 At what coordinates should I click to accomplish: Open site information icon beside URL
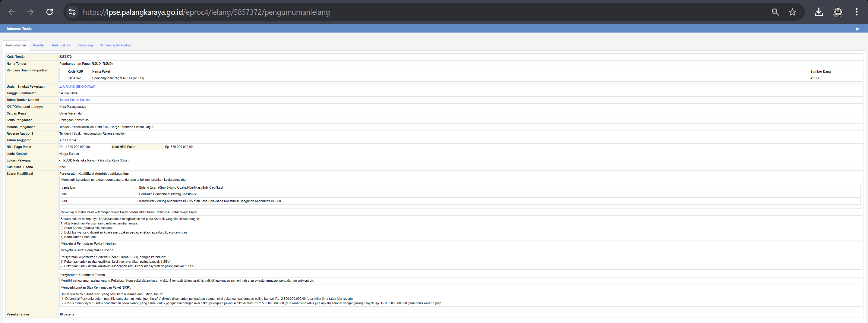click(x=72, y=12)
